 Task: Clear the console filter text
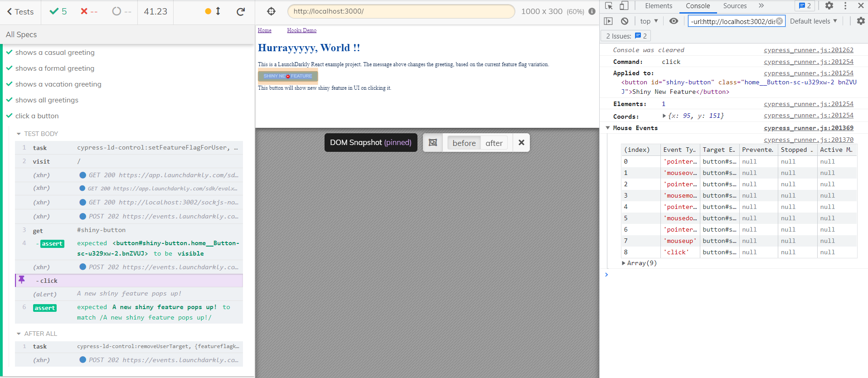tap(779, 21)
